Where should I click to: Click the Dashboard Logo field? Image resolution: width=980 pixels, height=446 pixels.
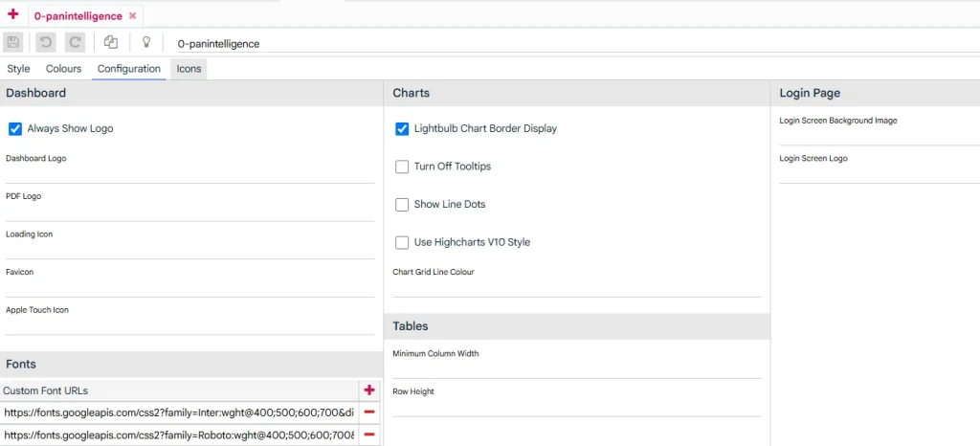point(190,174)
